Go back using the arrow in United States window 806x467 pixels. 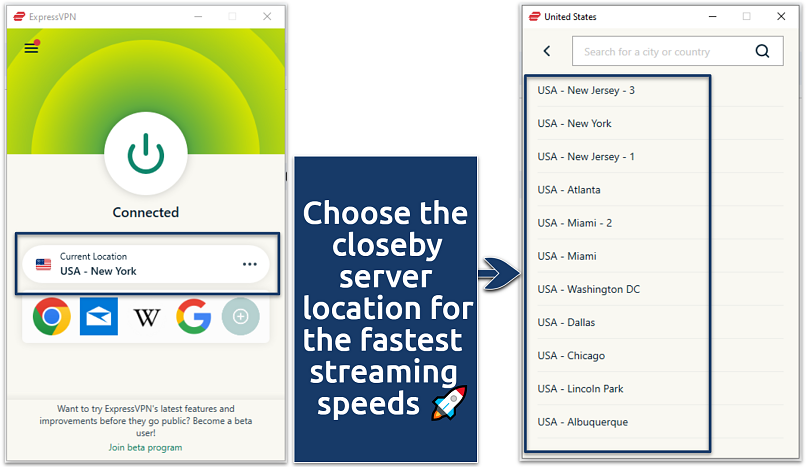click(547, 51)
